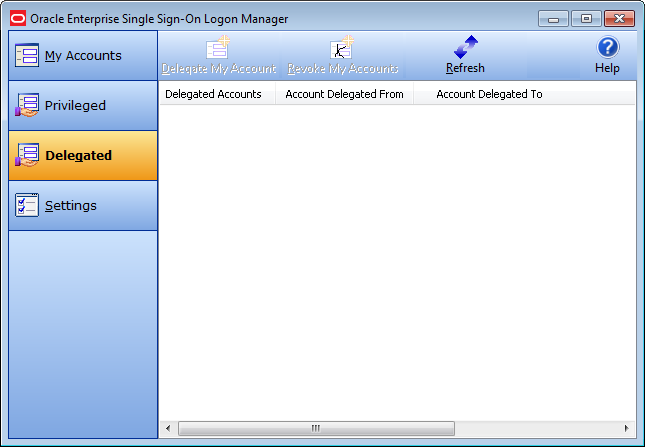Click the scrollbar right arrow
This screenshot has width=645, height=447.
click(626, 428)
